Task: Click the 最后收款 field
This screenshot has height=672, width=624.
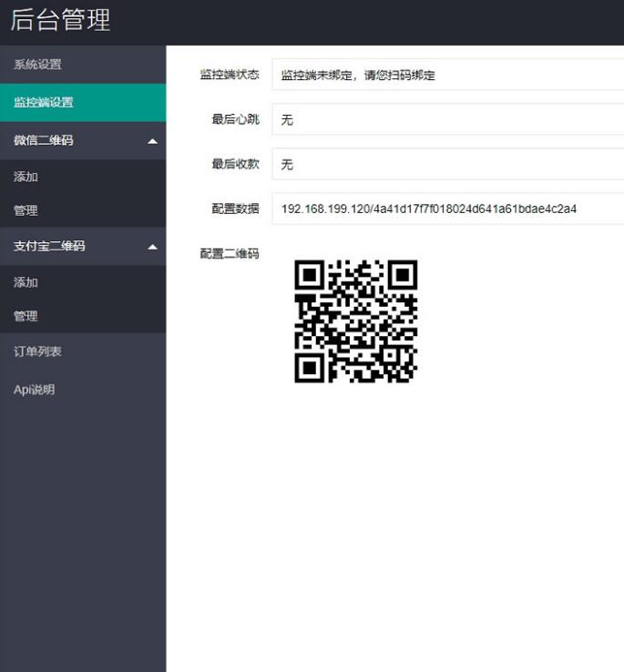Action: tap(448, 164)
